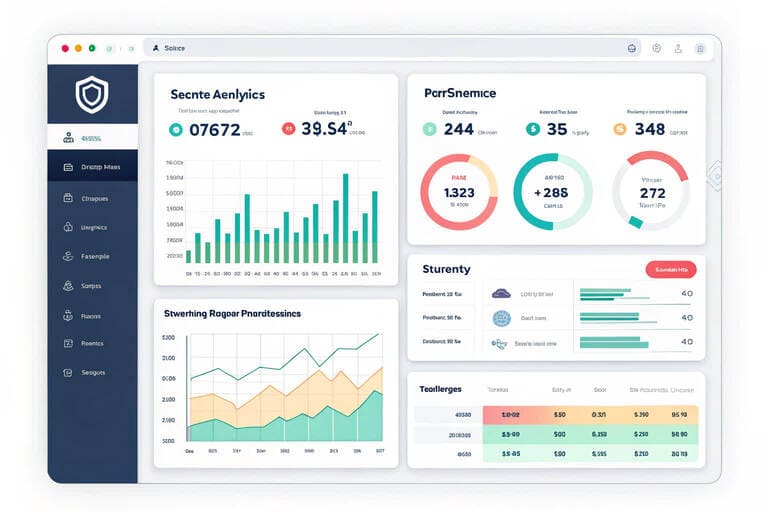Image resolution: width=768 pixels, height=512 pixels.
Task: Click the round icon inside the address bar
Action: (x=632, y=48)
